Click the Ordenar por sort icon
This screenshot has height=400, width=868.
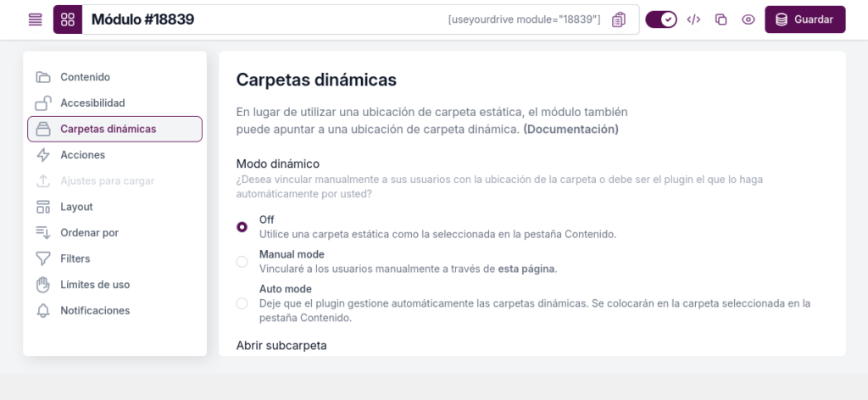pos(43,233)
